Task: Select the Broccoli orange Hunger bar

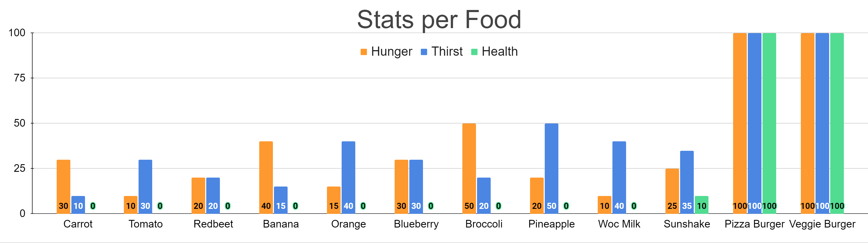Action: 469,162
